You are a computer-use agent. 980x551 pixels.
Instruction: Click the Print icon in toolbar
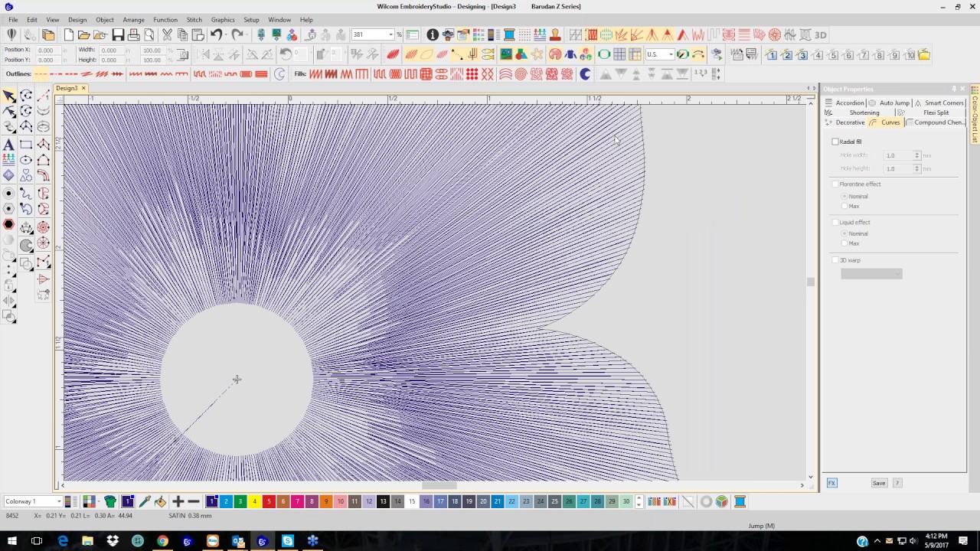[133, 34]
